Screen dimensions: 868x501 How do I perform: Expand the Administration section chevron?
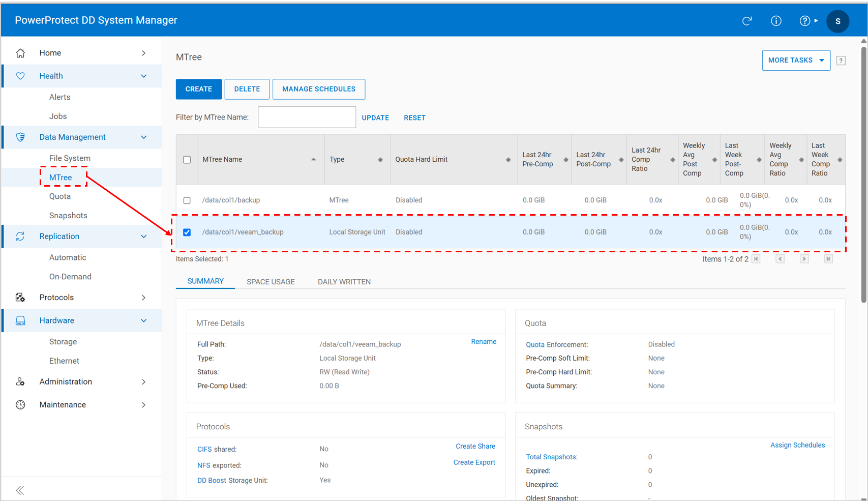[x=144, y=381]
